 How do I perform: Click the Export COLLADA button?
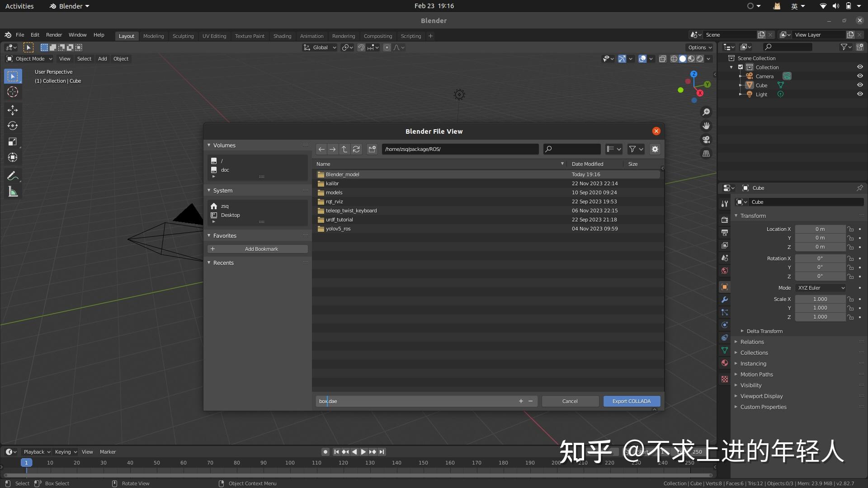[631, 401]
